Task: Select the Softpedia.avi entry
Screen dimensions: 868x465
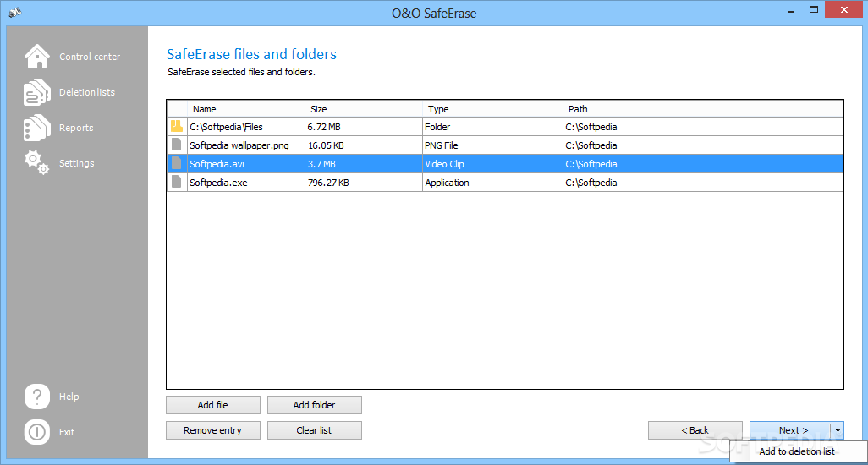Action: tap(217, 164)
